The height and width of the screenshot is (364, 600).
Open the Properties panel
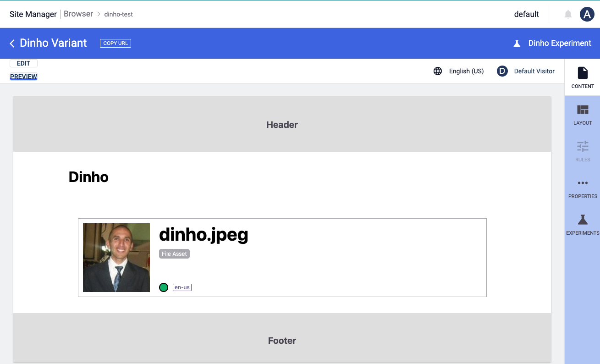(x=582, y=187)
